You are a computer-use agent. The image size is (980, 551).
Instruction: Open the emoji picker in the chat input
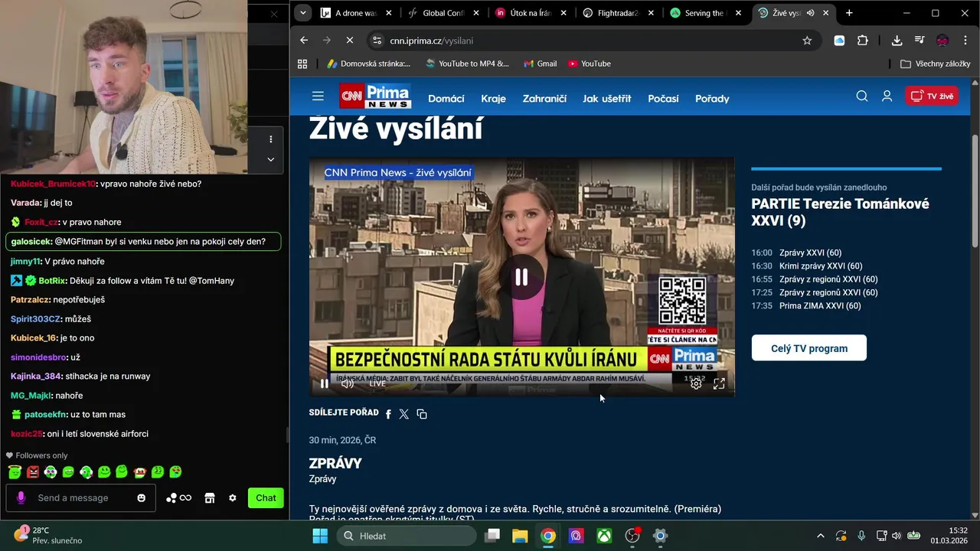click(x=141, y=497)
